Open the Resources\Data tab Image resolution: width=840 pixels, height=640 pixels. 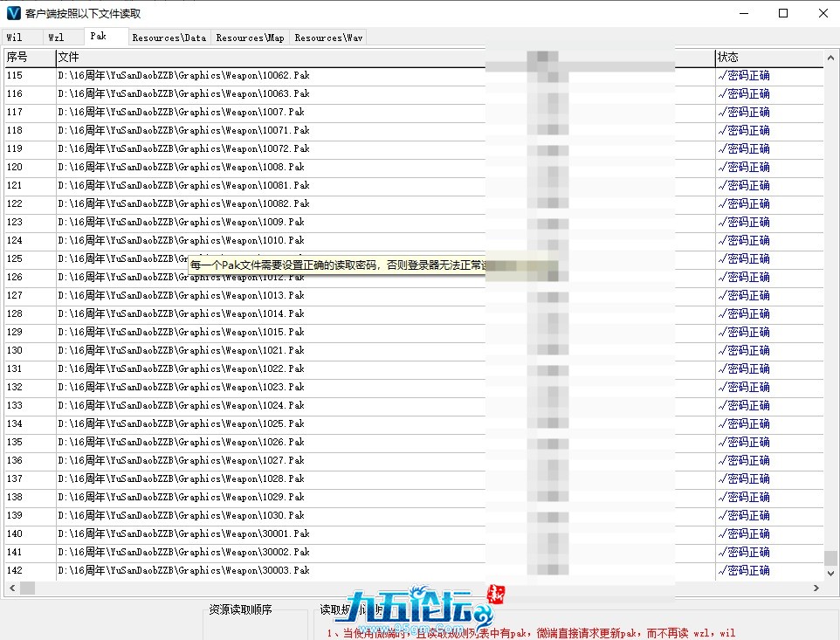click(x=169, y=38)
